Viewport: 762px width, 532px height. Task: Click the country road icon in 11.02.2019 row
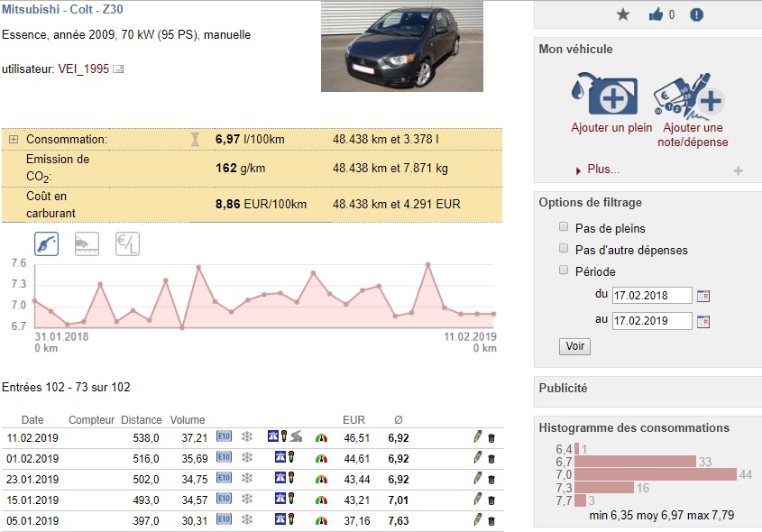296,436
